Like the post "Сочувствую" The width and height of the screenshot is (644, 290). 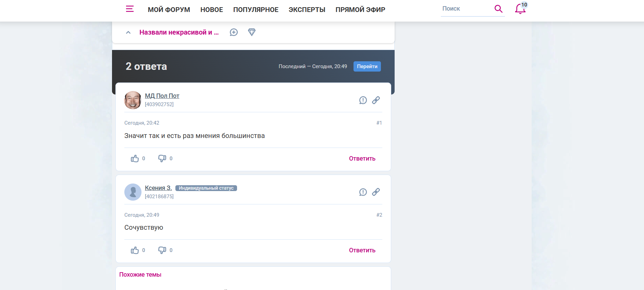point(135,250)
